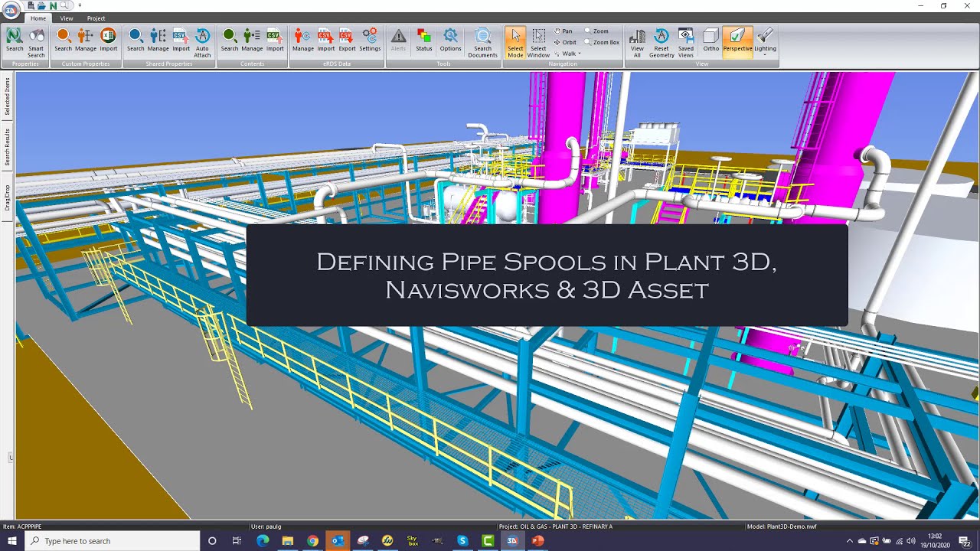Show hidden system tray icons
Viewport: 980px width, 551px height.
tap(849, 541)
